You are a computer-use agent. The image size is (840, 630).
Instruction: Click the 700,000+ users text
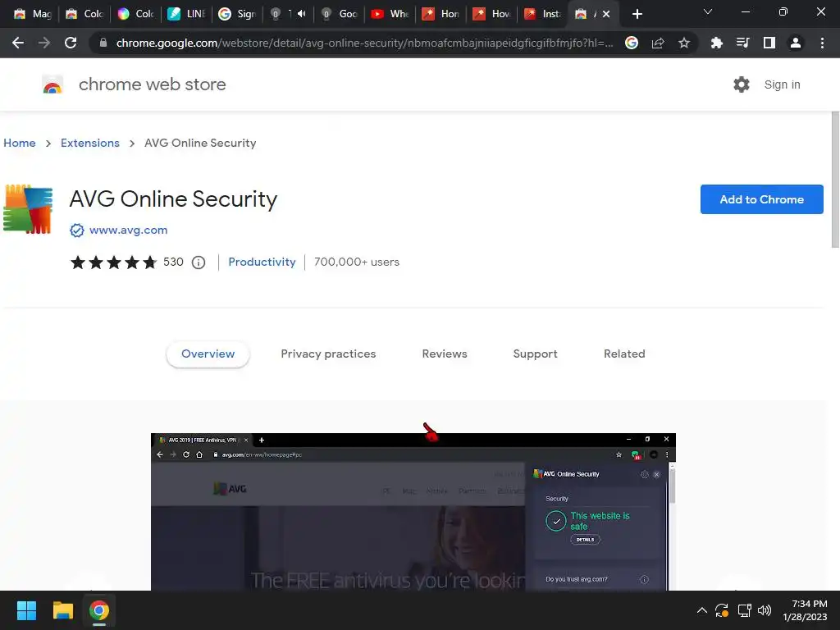coord(357,262)
